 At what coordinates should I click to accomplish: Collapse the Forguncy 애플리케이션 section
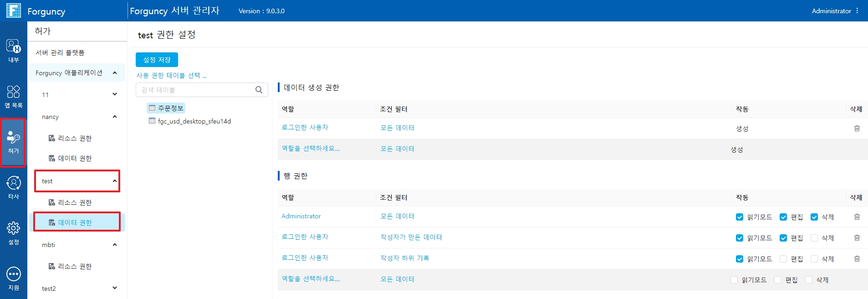(115, 73)
